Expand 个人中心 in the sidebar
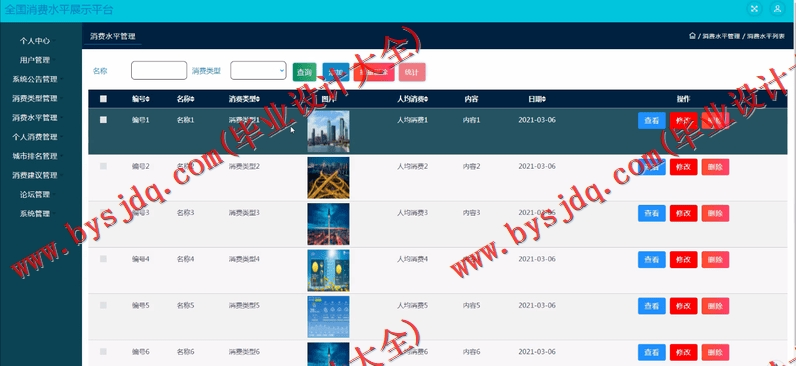796x366 pixels. click(35, 41)
